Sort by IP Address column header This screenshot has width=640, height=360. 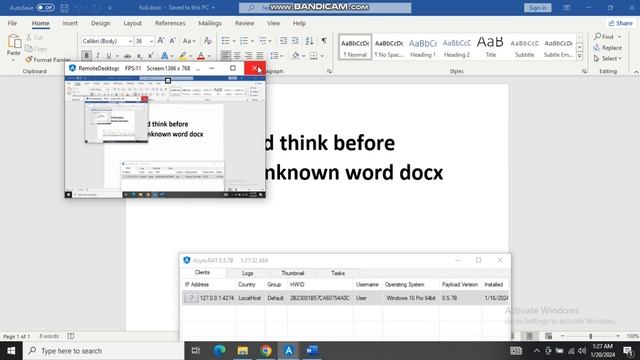pos(209,284)
